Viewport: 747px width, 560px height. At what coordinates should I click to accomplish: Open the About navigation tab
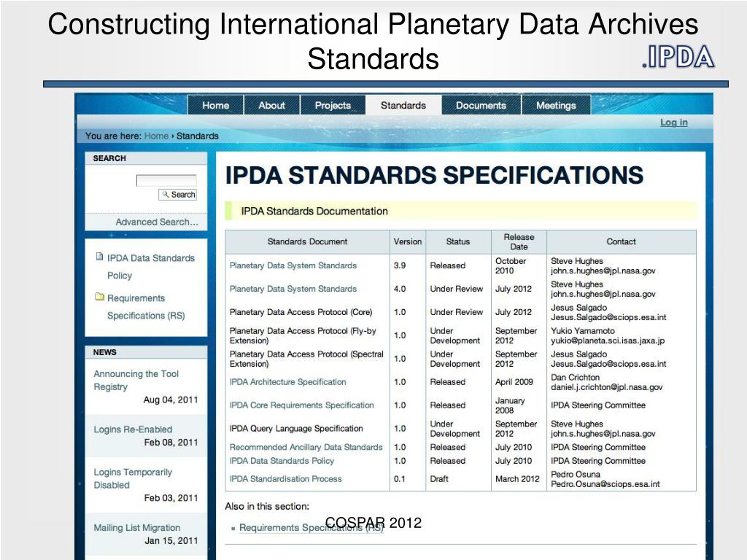point(271,105)
